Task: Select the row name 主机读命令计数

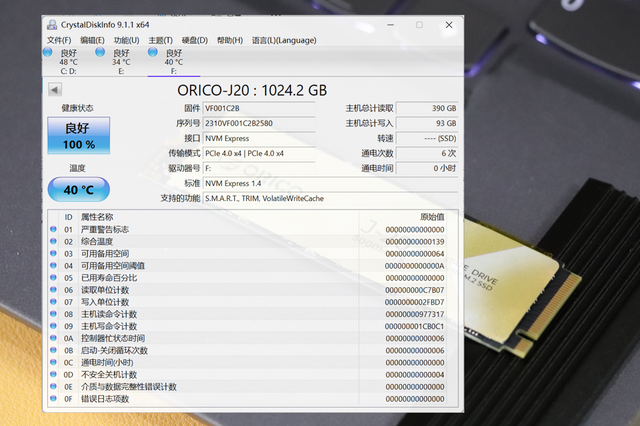Action: point(109,314)
